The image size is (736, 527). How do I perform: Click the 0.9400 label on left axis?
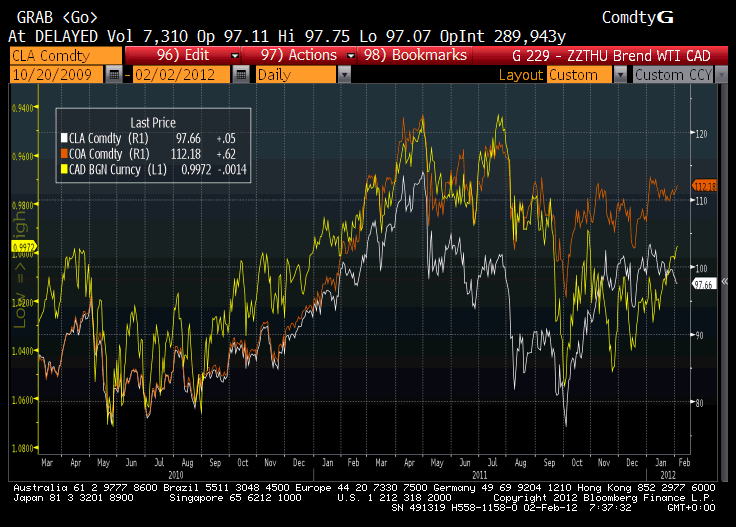(x=23, y=108)
